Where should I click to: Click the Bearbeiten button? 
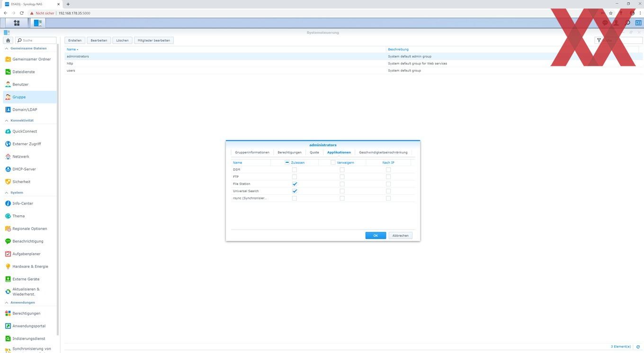99,40
